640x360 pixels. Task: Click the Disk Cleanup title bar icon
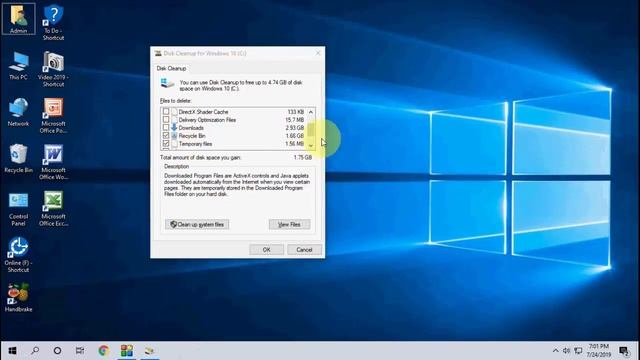(158, 53)
